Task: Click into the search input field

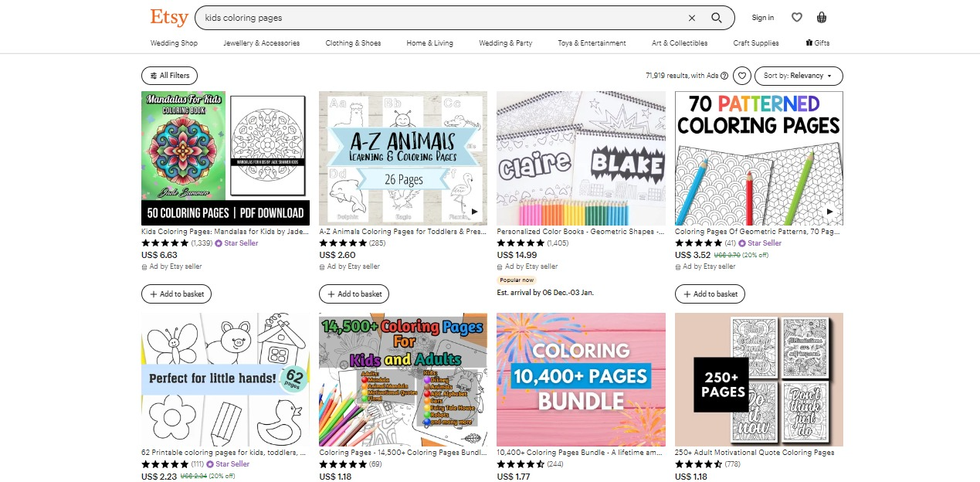Action: [440, 18]
